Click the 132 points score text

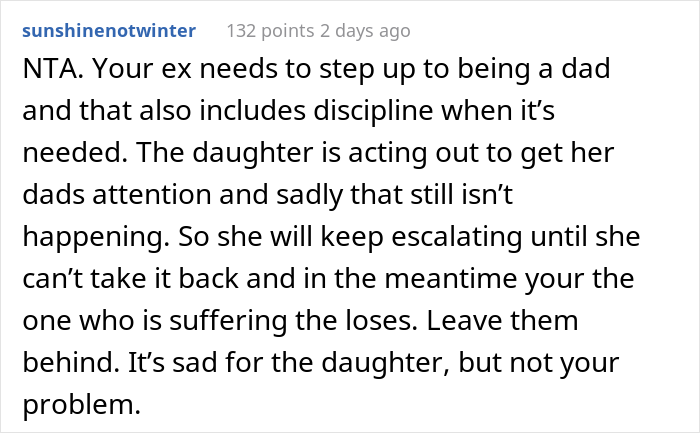271,31
